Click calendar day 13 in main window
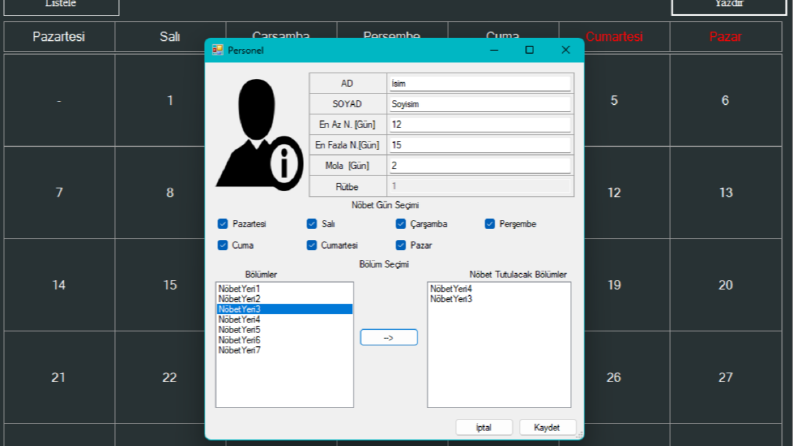793x446 pixels. point(725,192)
